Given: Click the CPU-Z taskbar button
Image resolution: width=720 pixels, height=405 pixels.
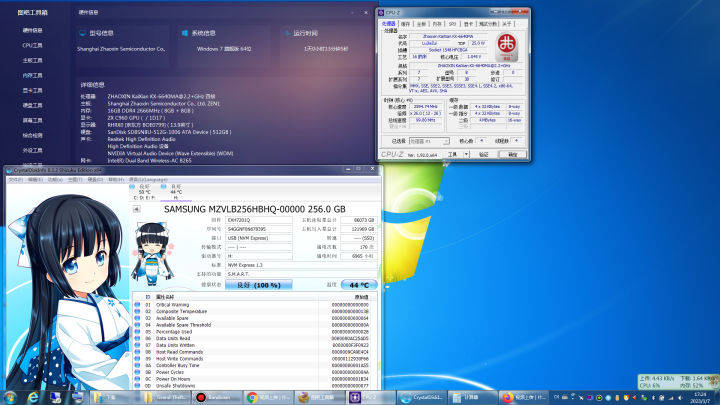Looking at the screenshot, I should pyautogui.click(x=371, y=398).
